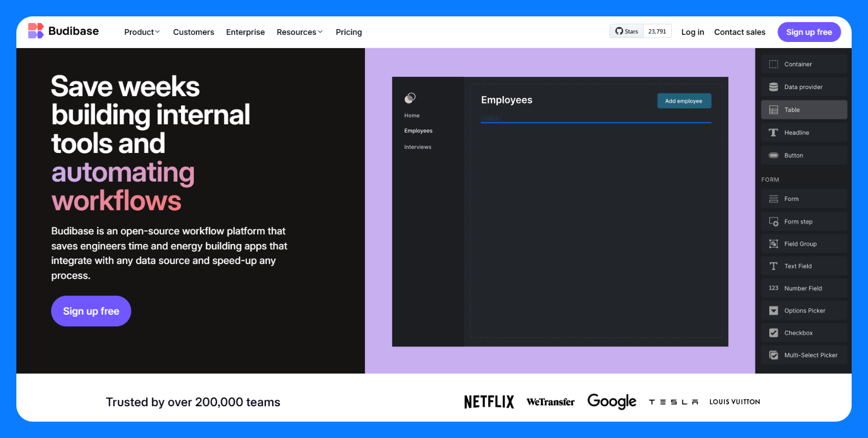Click the Employees heading in preview
This screenshot has height=438, width=868.
(x=507, y=100)
